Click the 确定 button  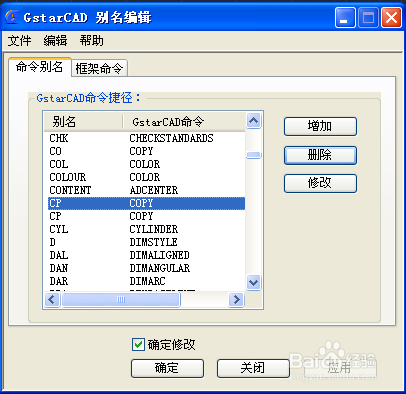click(167, 368)
